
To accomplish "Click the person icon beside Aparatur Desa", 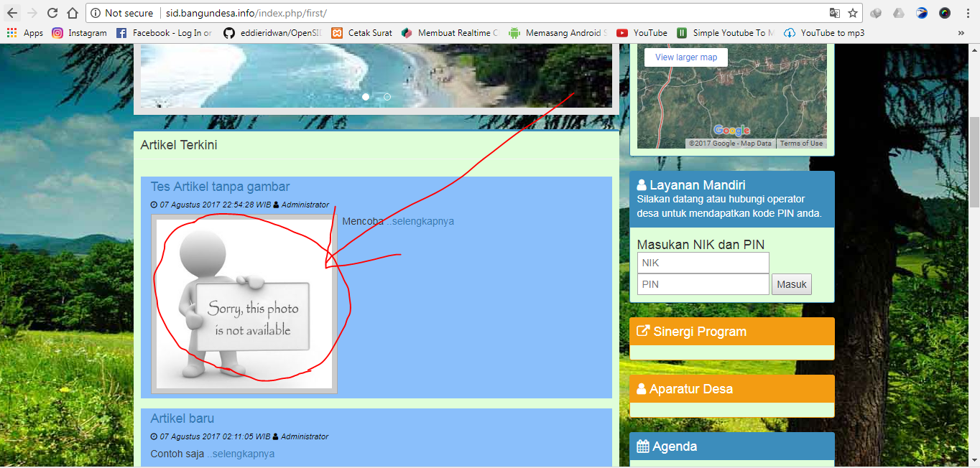I will [642, 388].
